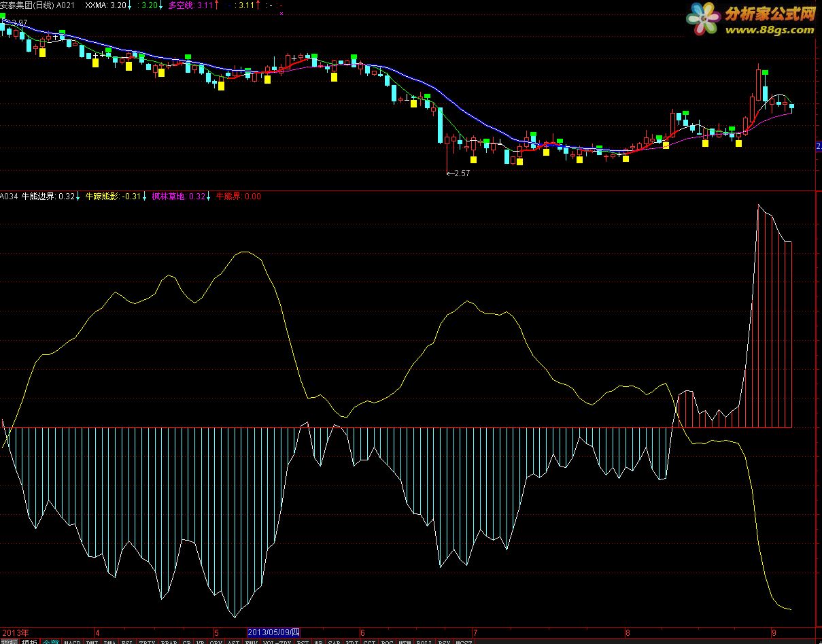Choose the OBV indicator tab

point(216,641)
